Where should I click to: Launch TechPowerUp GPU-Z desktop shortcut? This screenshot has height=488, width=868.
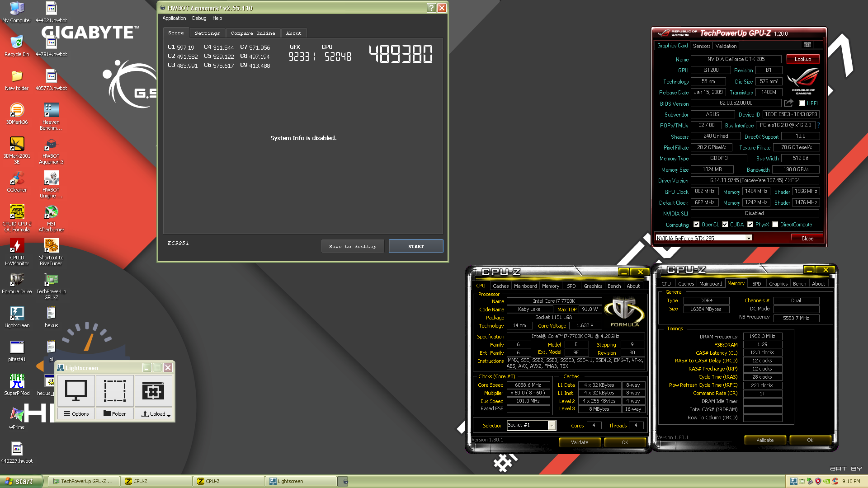(51, 286)
